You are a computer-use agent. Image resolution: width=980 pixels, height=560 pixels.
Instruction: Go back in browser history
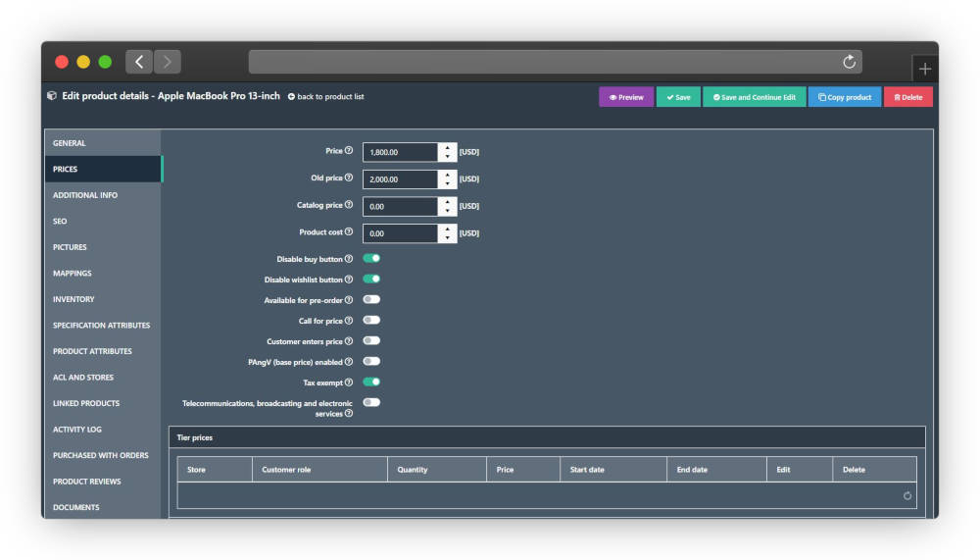point(139,62)
